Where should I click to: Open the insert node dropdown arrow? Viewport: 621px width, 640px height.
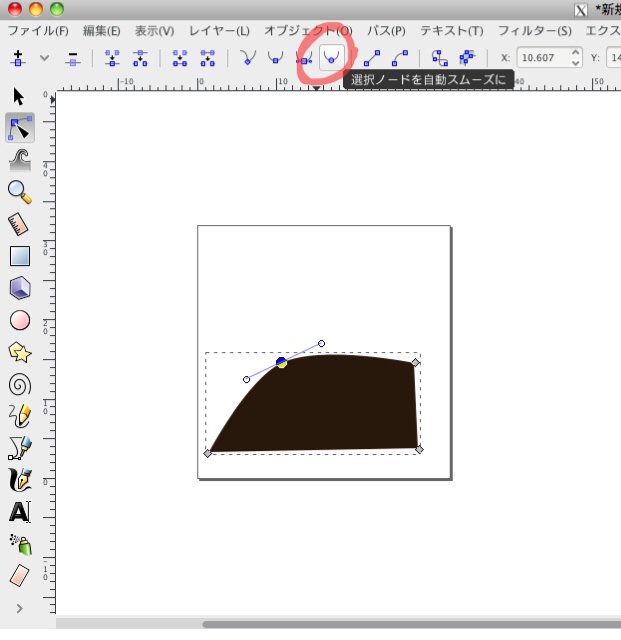tap(44, 59)
